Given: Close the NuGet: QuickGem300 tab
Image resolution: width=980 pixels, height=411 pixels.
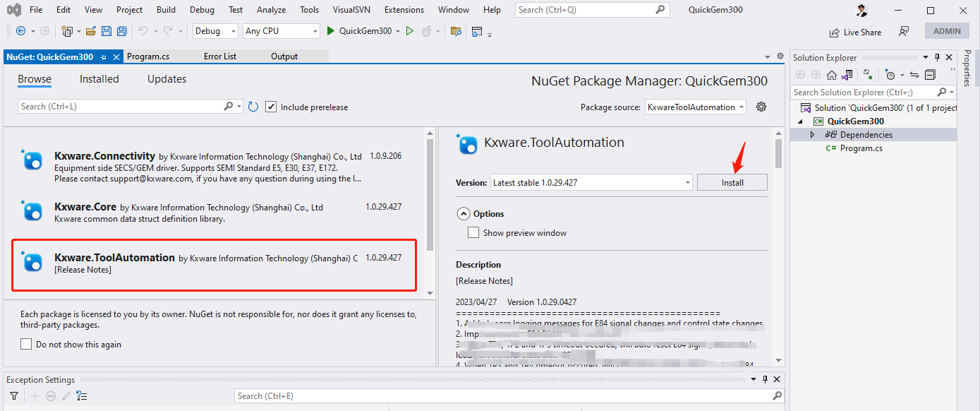Looking at the screenshot, I should coord(117,57).
